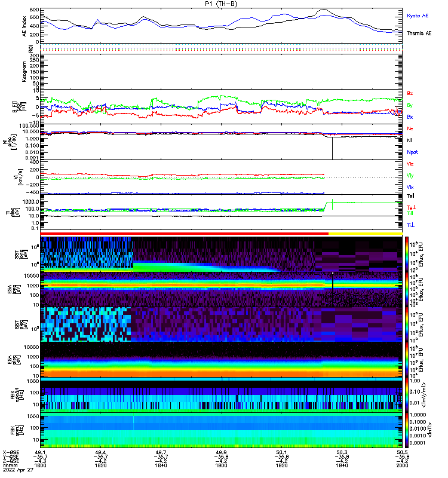Click the "<|mV/m|>" color bar label
Screen dimensions: 448x478
point(424,395)
